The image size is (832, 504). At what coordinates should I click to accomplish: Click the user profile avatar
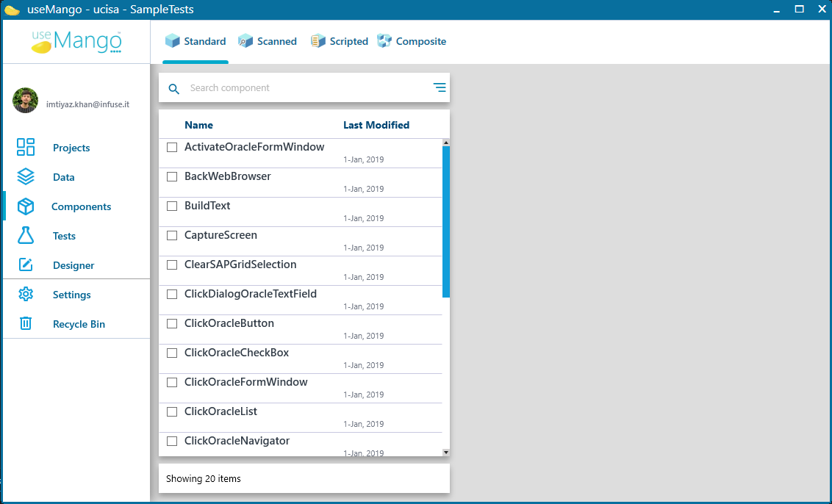coord(25,100)
